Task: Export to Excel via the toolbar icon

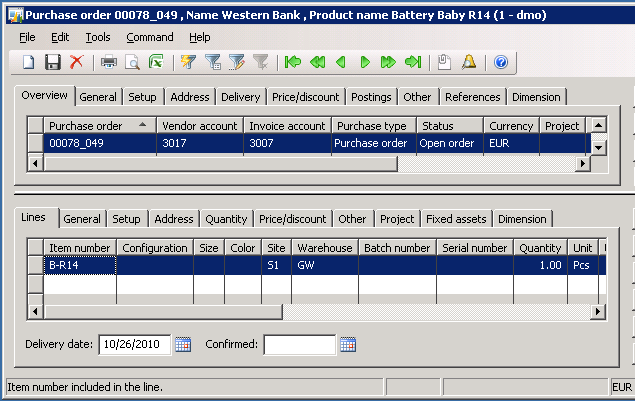Action: pos(156,62)
